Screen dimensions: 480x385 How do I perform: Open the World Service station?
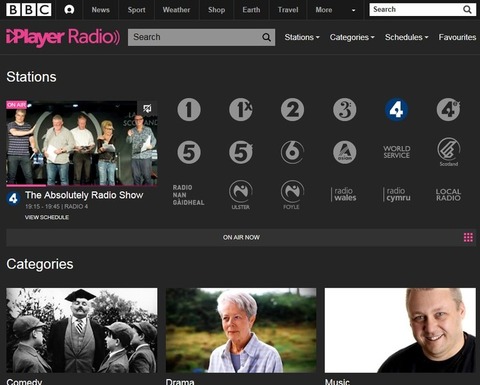397,152
